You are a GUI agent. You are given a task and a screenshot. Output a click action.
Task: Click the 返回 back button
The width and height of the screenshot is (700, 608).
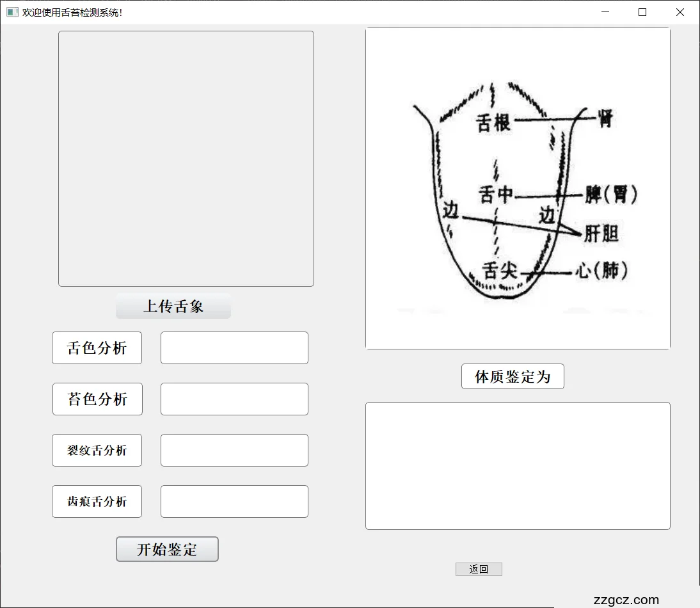click(479, 569)
